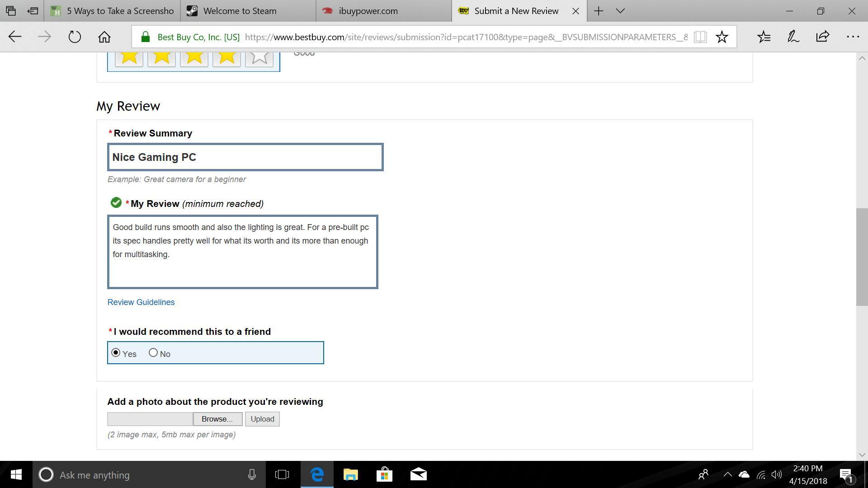The image size is (868, 488).
Task: Click the Refresh page icon
Action: [x=75, y=37]
